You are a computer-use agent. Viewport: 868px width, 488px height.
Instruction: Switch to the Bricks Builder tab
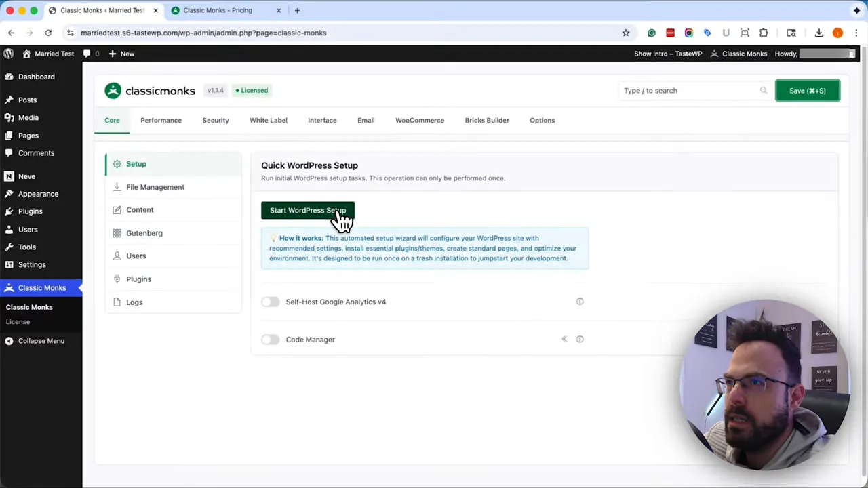pos(487,120)
